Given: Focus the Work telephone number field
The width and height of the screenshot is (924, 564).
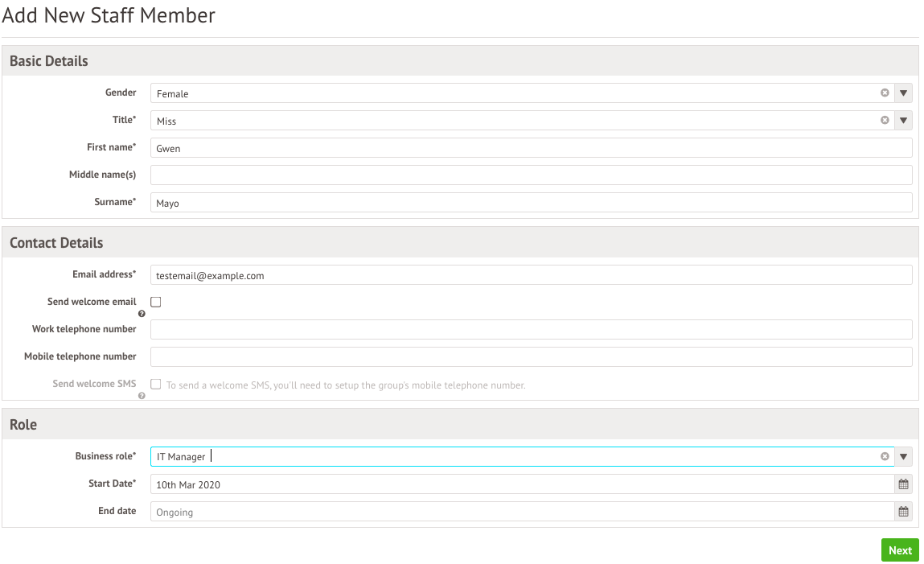Looking at the screenshot, I should pos(531,329).
